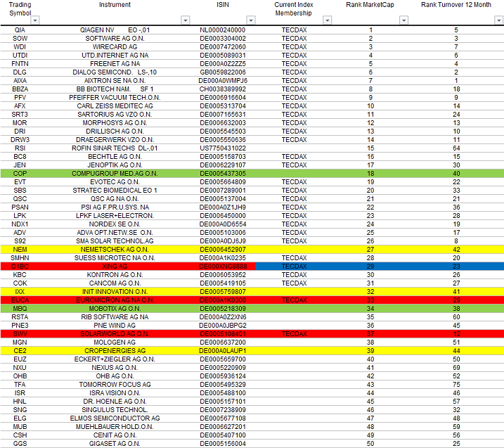
Task: Select the CARL ZEISS MEDITEC AG cell
Action: tap(115, 106)
